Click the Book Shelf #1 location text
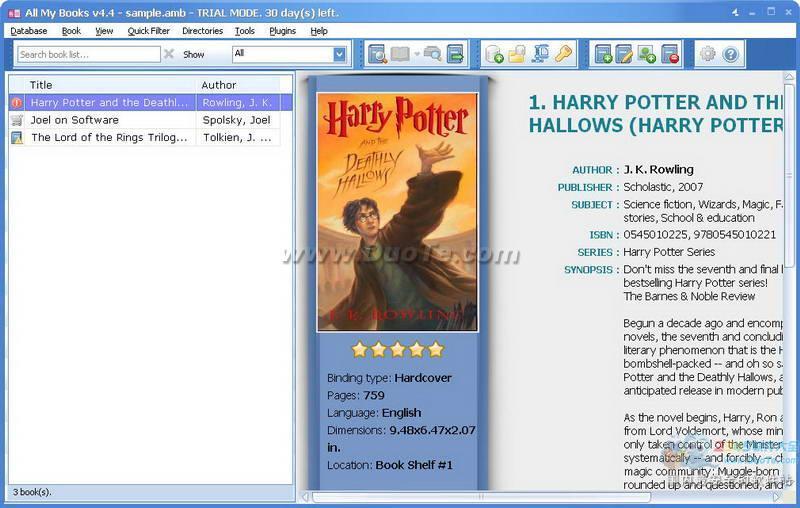Screen dimensions: 800x508 (x=414, y=465)
